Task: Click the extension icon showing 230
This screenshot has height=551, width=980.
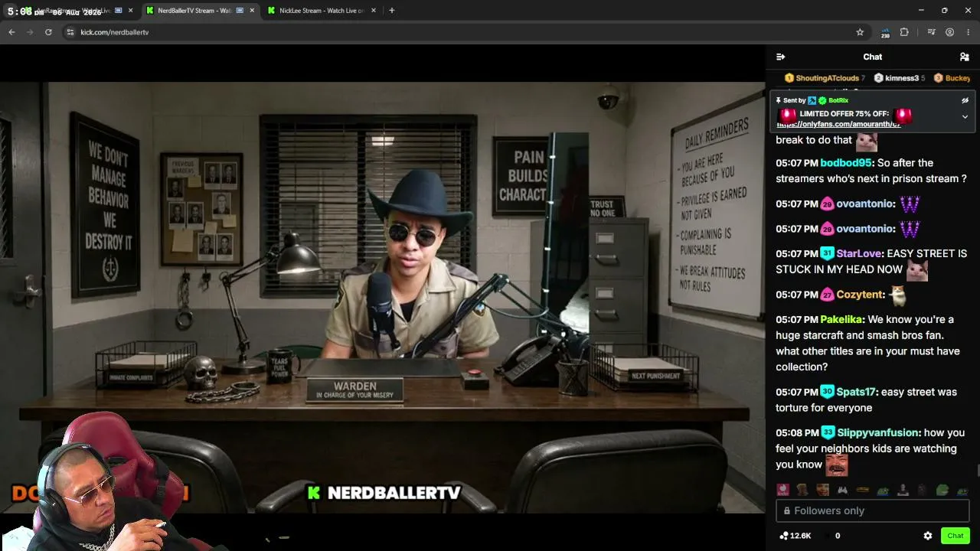Action: [885, 33]
